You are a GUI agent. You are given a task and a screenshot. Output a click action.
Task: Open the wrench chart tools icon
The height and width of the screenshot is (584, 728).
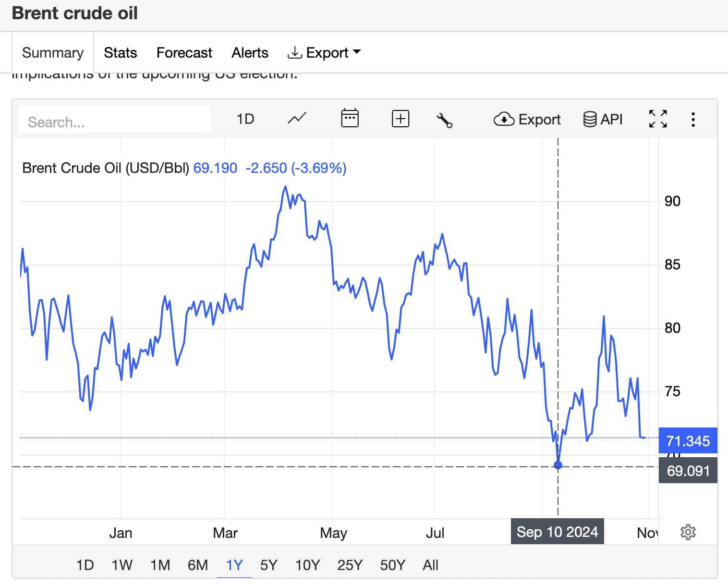pos(444,120)
